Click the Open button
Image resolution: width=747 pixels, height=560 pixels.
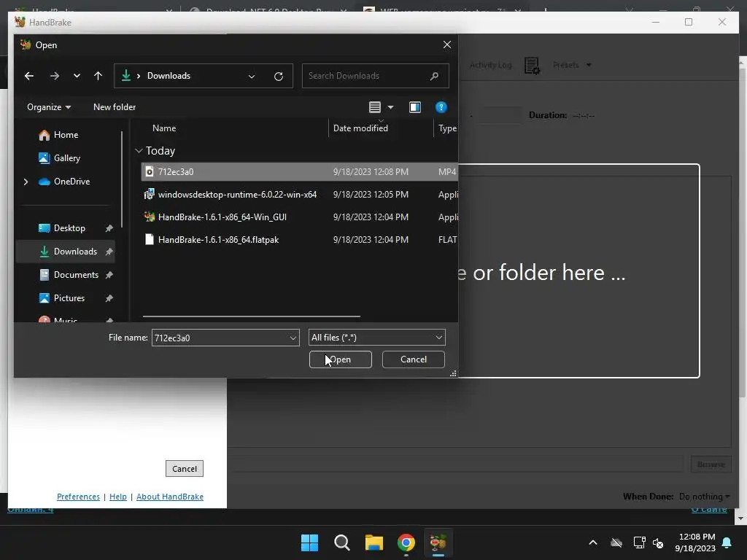(340, 359)
